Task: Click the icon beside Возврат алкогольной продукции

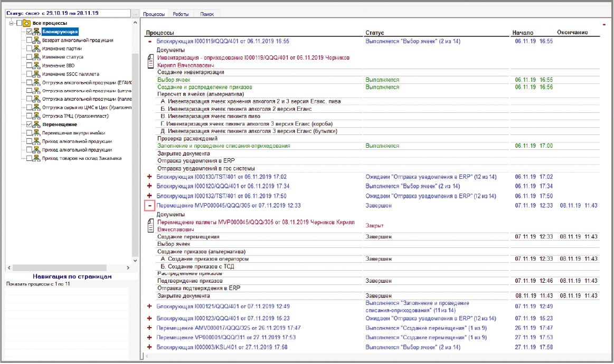Action: 36,40
